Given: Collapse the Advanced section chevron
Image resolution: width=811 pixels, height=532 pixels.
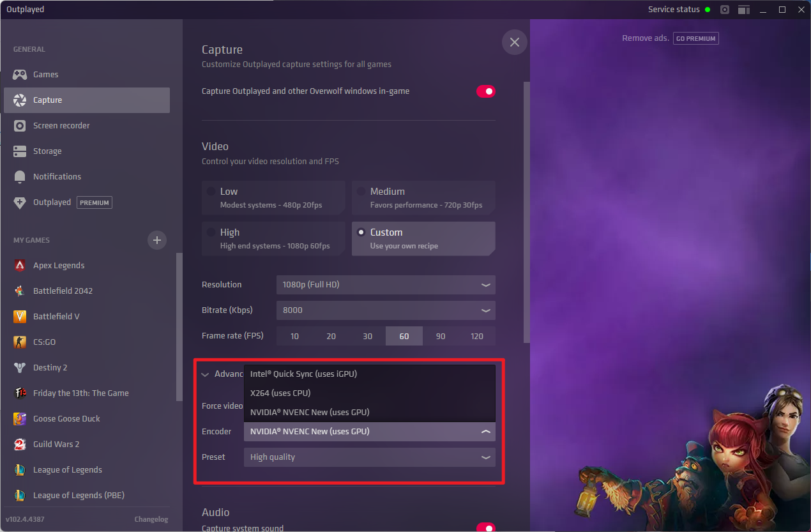Looking at the screenshot, I should 206,375.
